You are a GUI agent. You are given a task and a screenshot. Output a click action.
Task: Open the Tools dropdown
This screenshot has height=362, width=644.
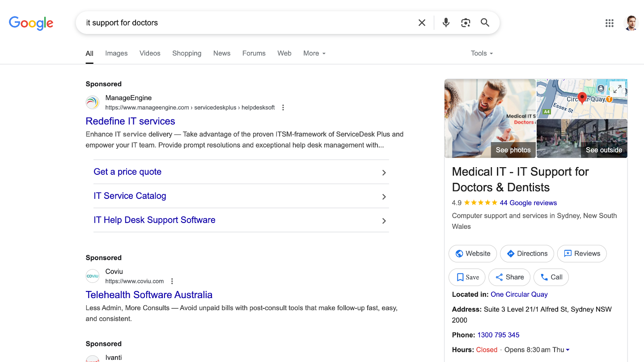coord(482,53)
